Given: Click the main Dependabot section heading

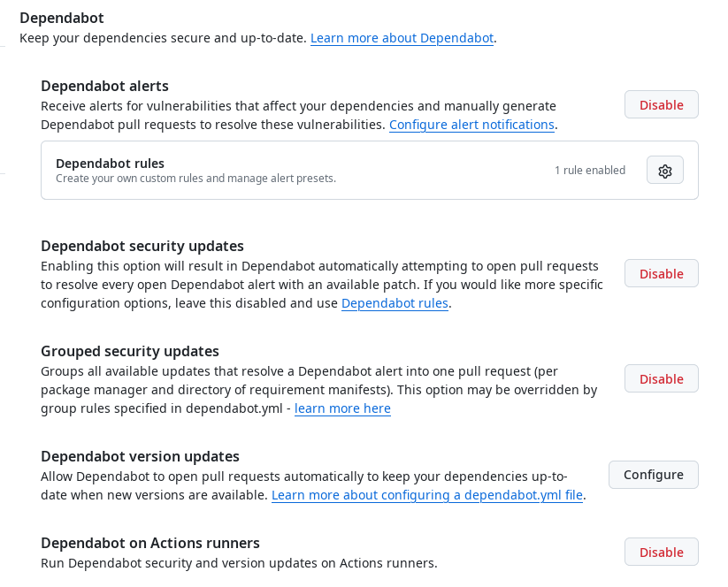Looking at the screenshot, I should tap(62, 18).
